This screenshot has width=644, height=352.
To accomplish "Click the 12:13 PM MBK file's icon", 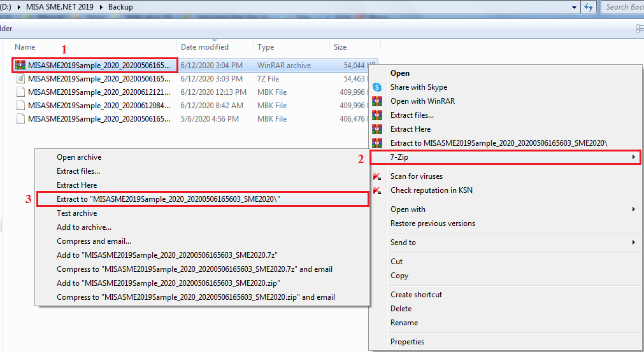I will [20, 92].
